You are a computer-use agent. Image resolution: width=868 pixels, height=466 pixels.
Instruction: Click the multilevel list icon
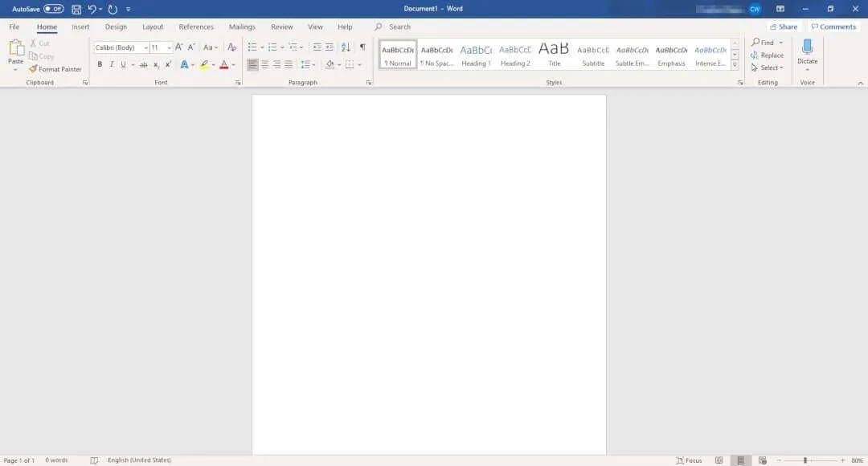[293, 47]
